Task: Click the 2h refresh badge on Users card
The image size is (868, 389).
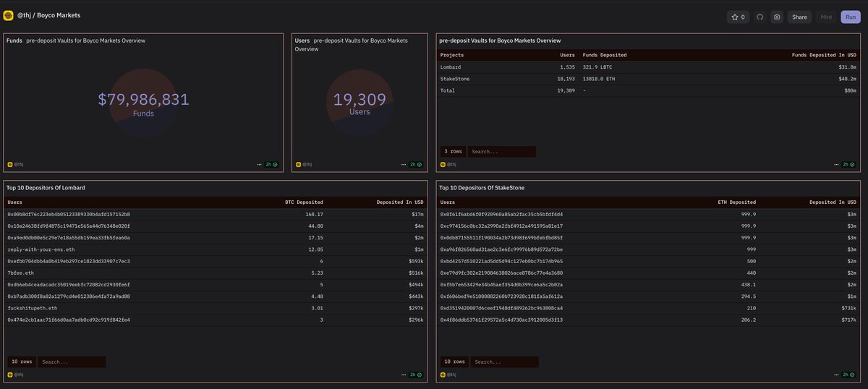Action: click(416, 164)
